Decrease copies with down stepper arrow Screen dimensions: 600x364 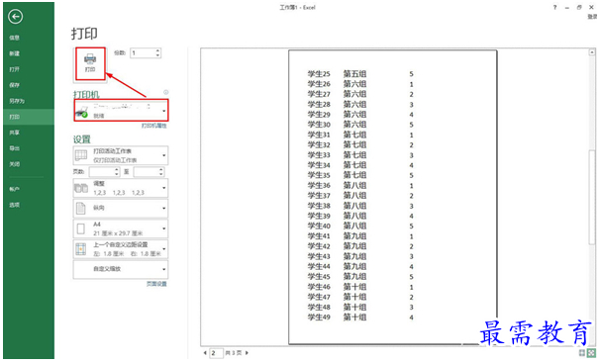click(x=157, y=55)
